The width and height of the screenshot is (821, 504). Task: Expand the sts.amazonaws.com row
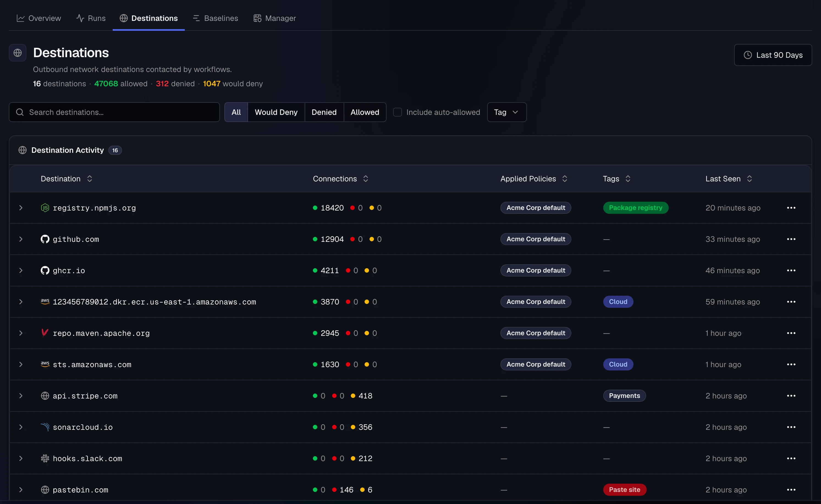point(21,364)
